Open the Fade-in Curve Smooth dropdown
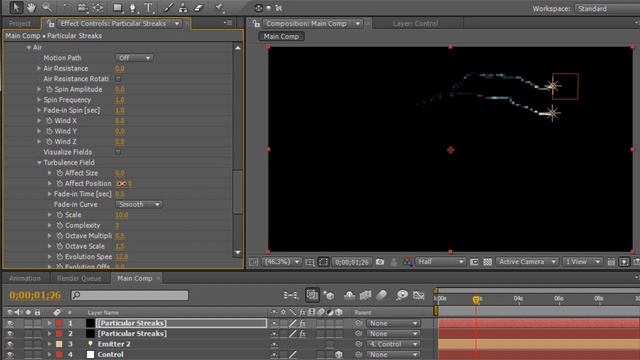Screen dimensions: 640x360 point(139,204)
